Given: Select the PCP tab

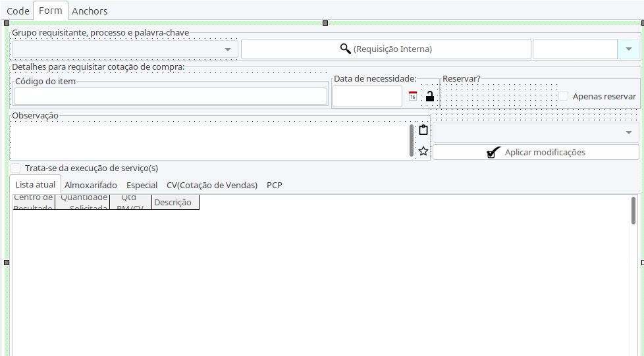Looking at the screenshot, I should 275,186.
